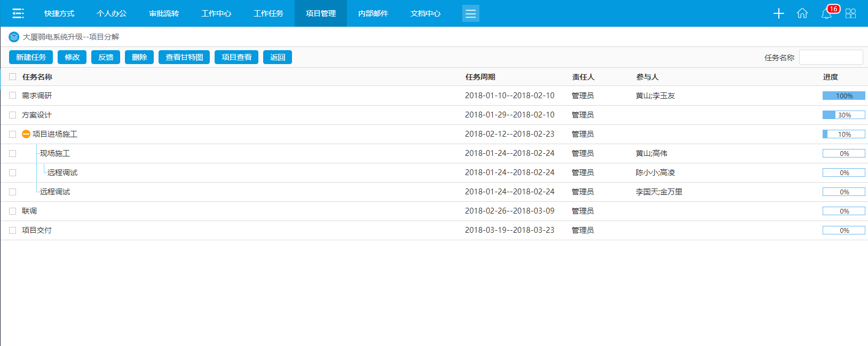This screenshot has width=868, height=346.
Task: Open the 审批流转 menu
Action: pos(164,13)
